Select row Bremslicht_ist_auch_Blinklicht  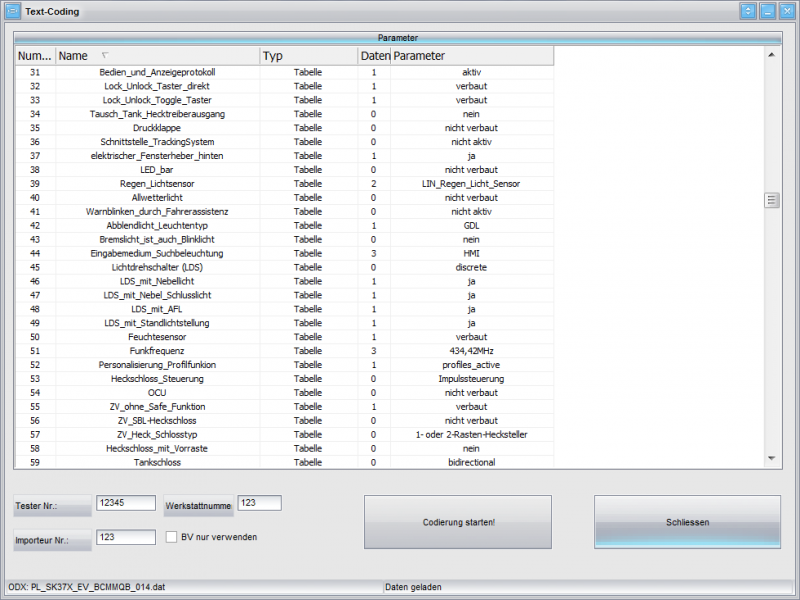point(285,239)
